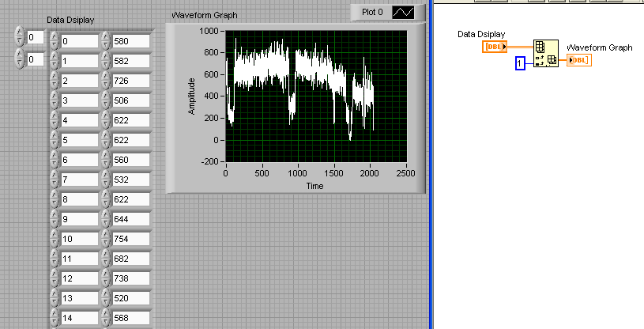
Task: Click the first-column field showing 3
Action: pos(80,100)
